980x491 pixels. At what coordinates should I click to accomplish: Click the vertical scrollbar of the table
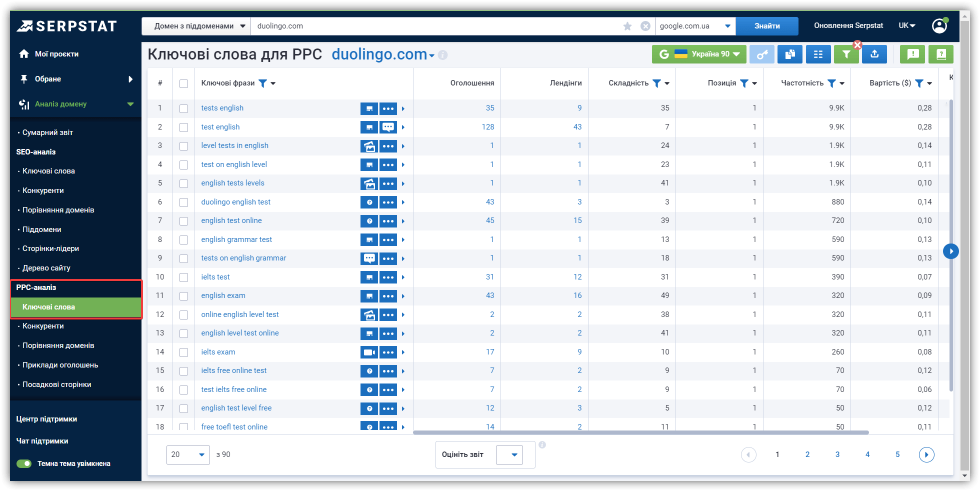coord(951,245)
